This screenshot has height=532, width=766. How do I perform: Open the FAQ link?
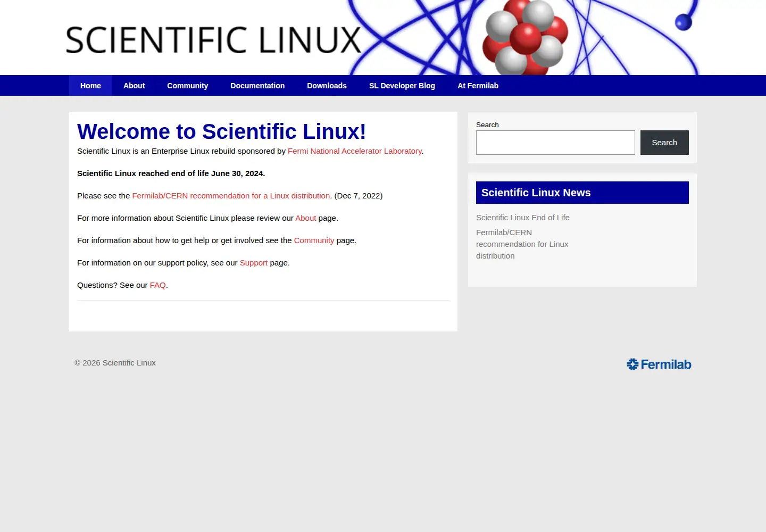coord(158,285)
